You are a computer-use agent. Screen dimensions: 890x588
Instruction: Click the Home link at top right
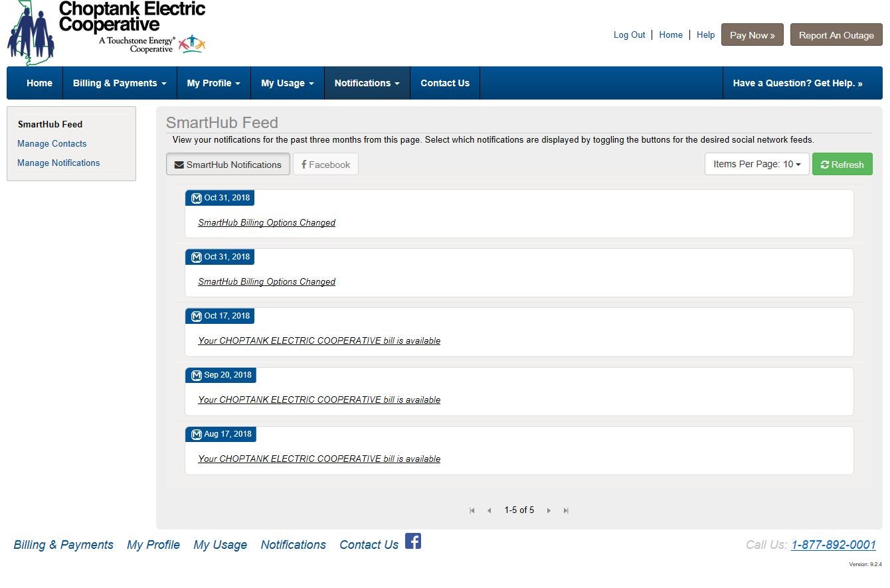tap(671, 35)
